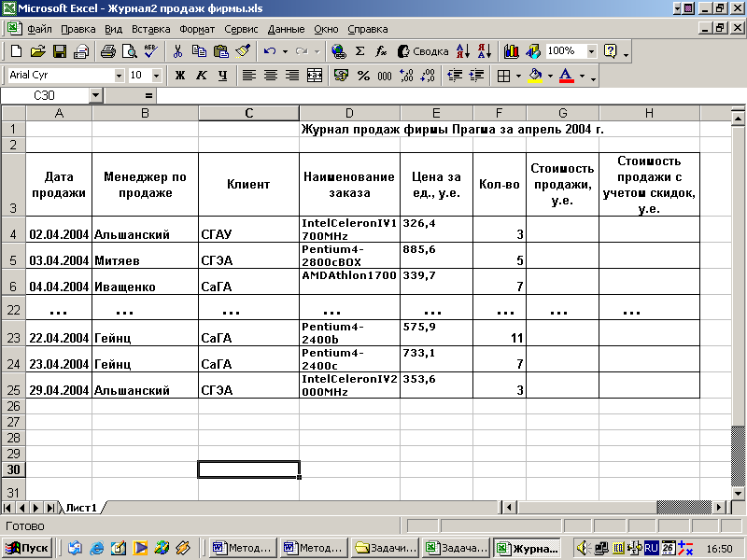Toggle center text alignment

click(271, 76)
